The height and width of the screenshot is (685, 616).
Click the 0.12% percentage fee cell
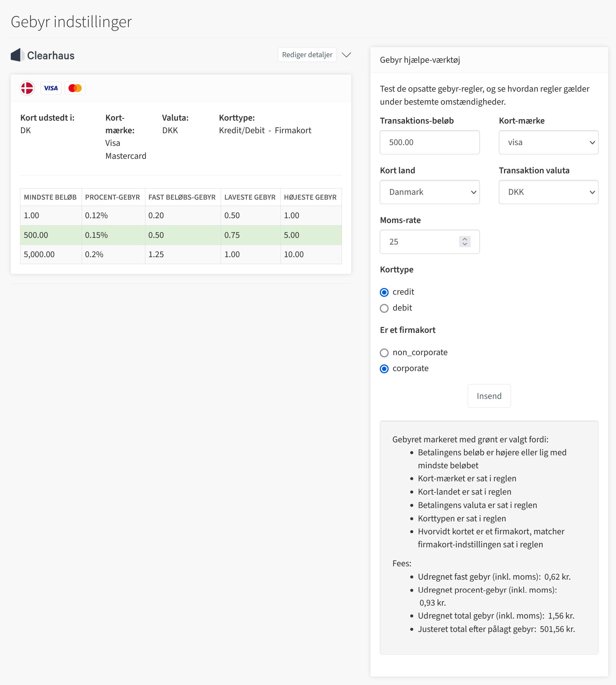click(113, 216)
